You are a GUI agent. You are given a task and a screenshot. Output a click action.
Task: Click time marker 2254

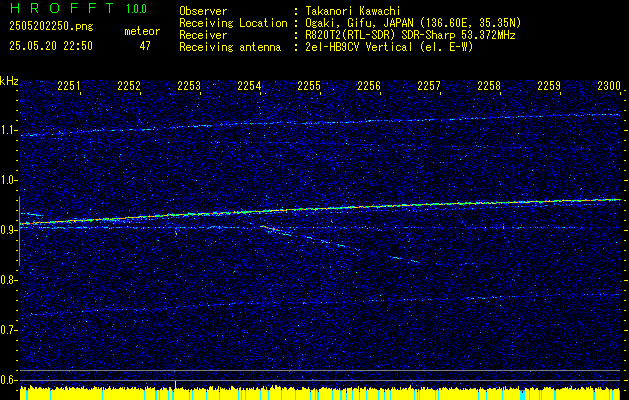(249, 85)
